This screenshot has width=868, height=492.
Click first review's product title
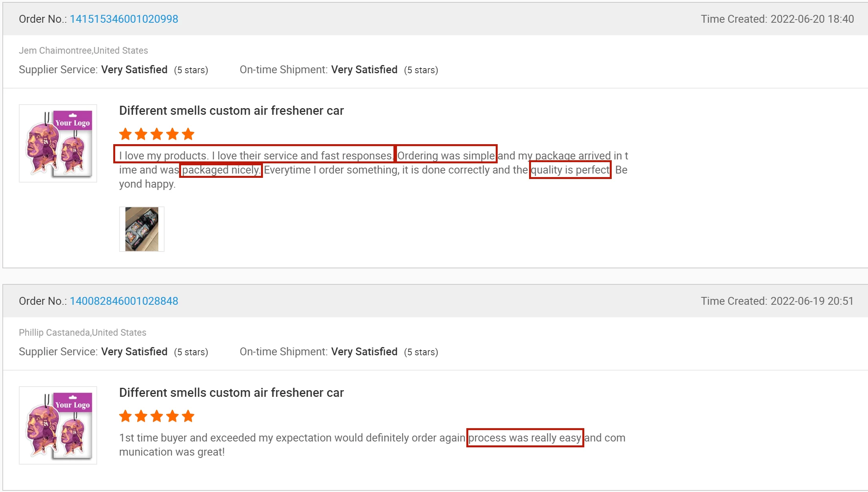231,110
